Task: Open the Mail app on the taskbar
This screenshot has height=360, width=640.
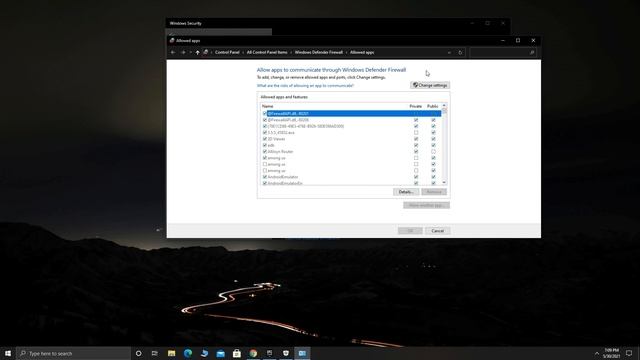Action: click(x=220, y=353)
